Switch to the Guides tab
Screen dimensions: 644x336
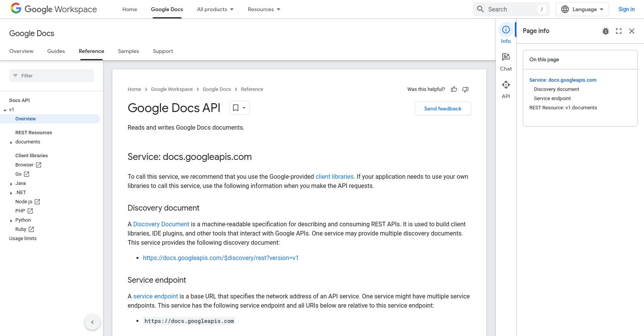(56, 51)
